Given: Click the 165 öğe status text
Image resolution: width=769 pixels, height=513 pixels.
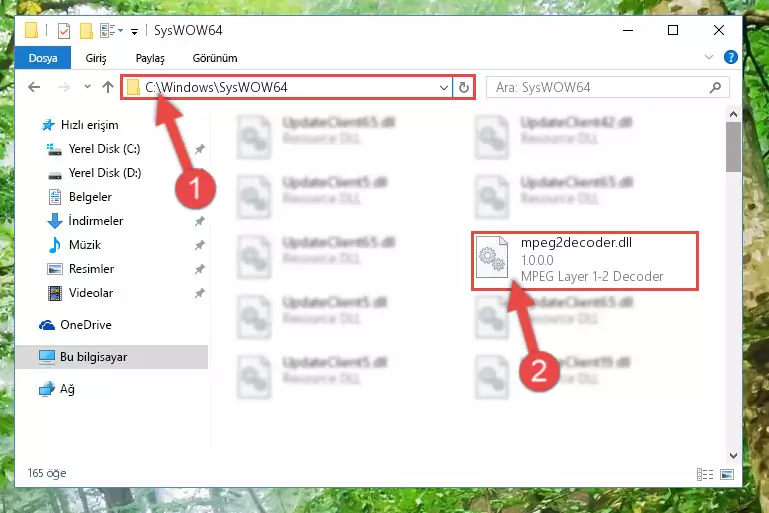Looking at the screenshot, I should pos(47,473).
